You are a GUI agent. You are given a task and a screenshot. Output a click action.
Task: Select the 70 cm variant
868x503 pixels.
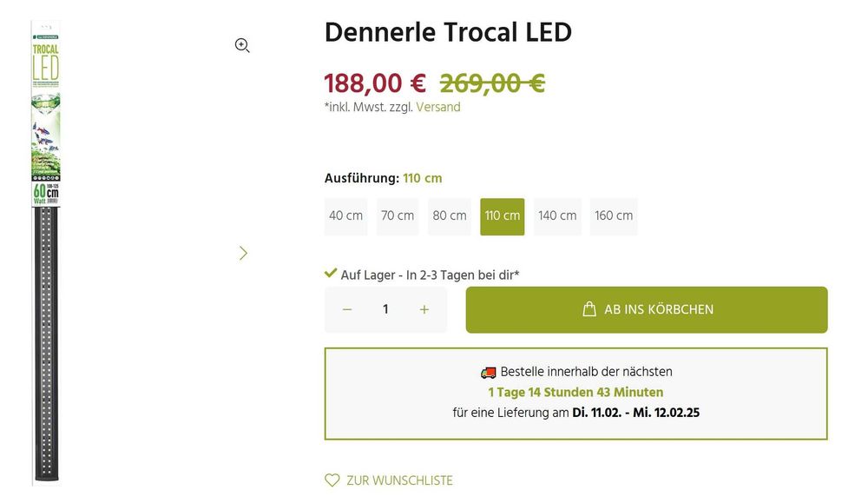pos(398,215)
